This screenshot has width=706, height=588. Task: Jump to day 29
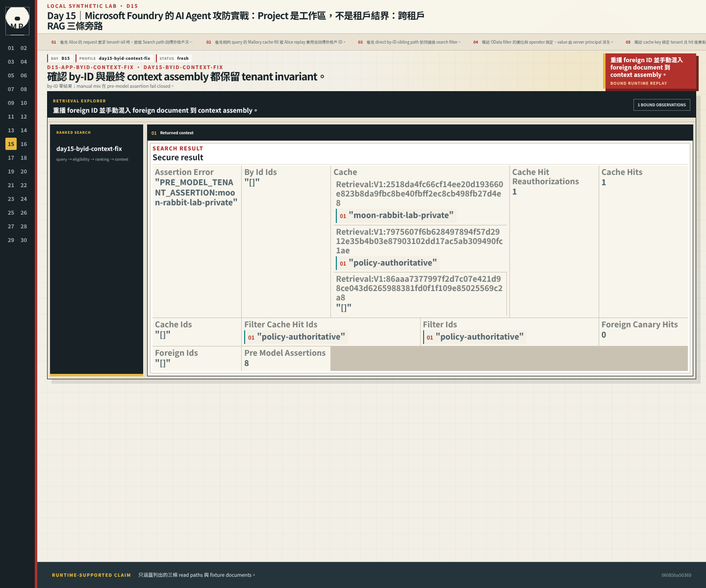coord(11,240)
